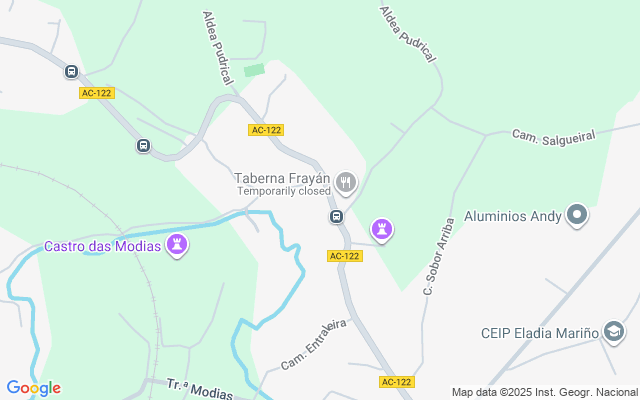Open the Aluminios Andy location pin
Screen dimensions: 640x400
[577, 215]
